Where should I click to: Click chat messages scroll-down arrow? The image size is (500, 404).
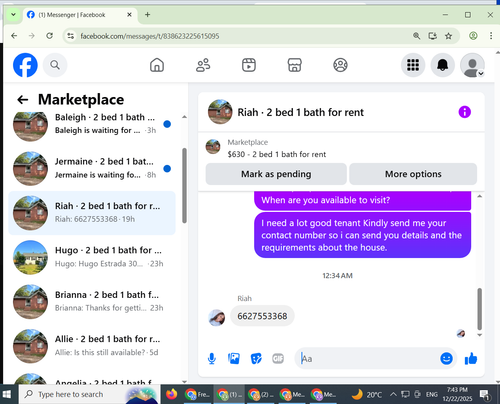coord(479,335)
